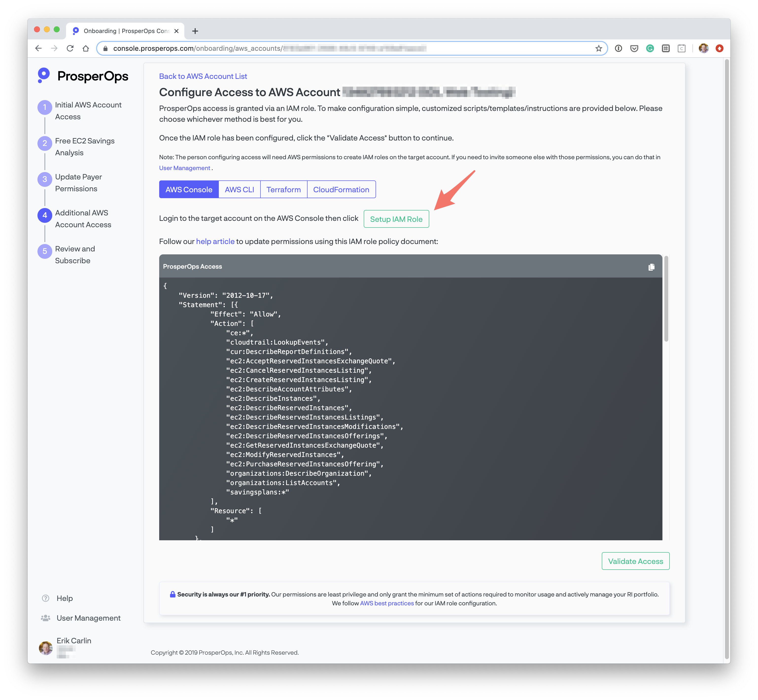758x700 pixels.
Task: Open Help in the sidebar
Action: 65,598
